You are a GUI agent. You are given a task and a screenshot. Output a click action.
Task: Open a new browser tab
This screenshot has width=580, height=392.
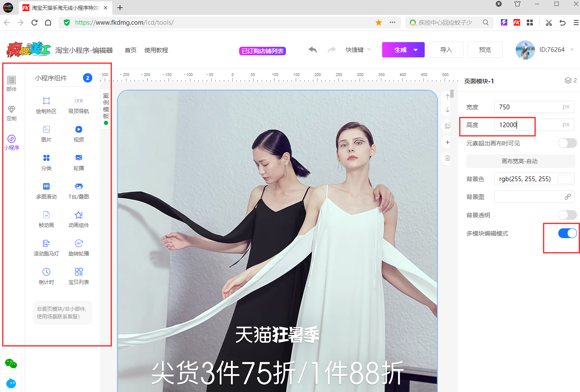tap(120, 8)
